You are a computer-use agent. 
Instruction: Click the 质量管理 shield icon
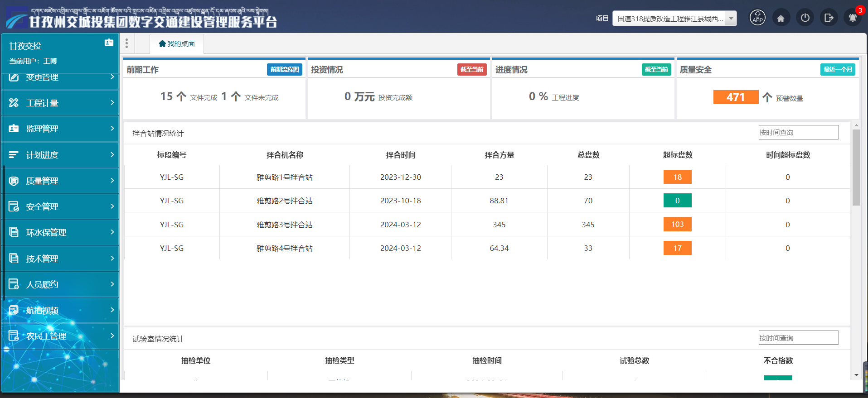click(x=14, y=181)
